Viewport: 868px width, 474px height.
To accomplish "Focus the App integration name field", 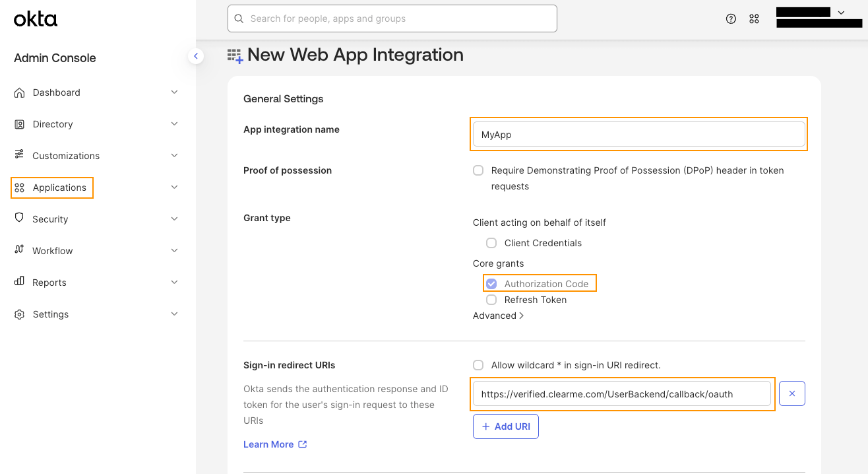I will coord(639,134).
